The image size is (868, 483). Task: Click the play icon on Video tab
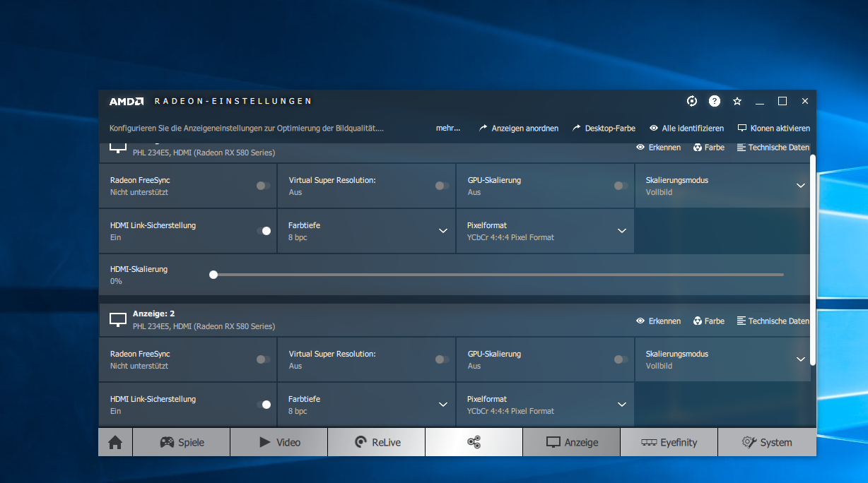pos(265,442)
